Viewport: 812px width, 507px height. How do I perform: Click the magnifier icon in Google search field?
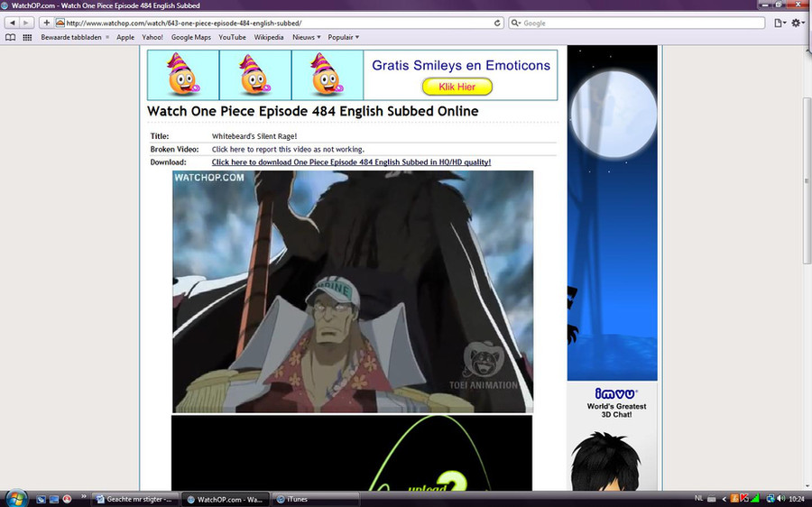click(x=516, y=23)
